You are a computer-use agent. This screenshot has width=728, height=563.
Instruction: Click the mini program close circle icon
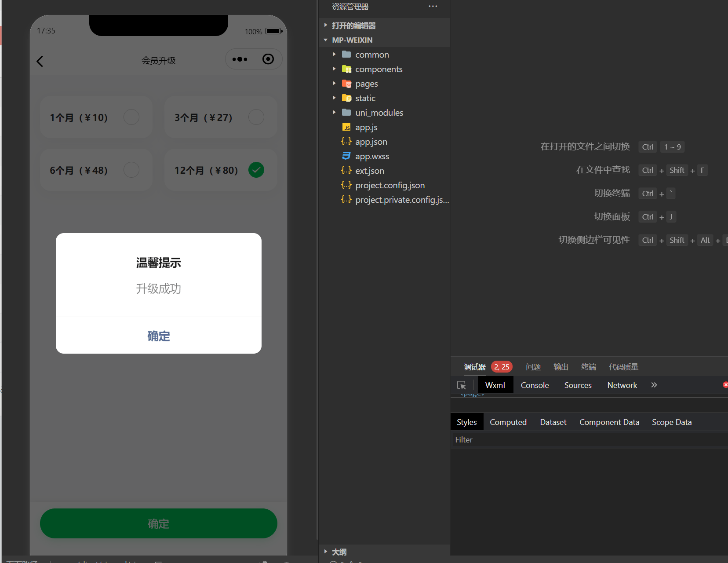[x=268, y=59]
